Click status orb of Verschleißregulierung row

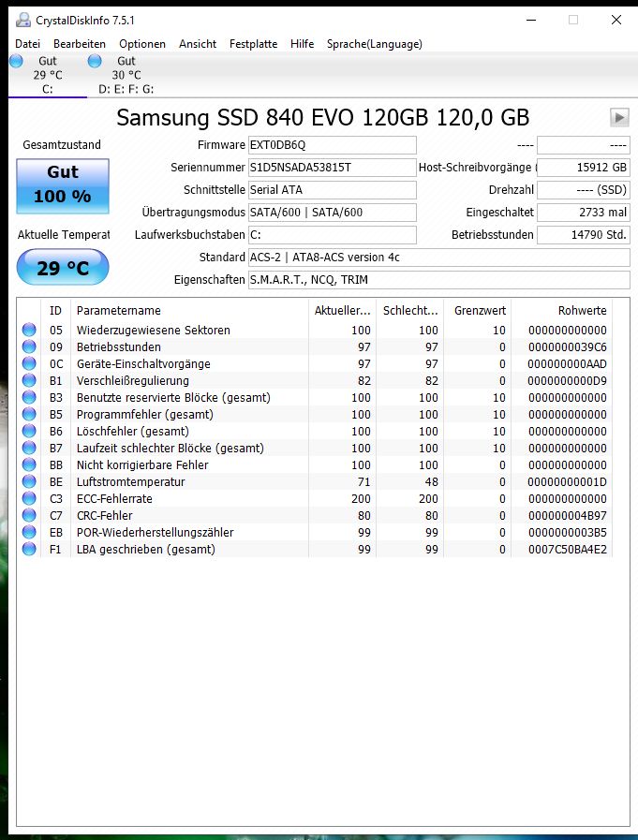pos(29,380)
